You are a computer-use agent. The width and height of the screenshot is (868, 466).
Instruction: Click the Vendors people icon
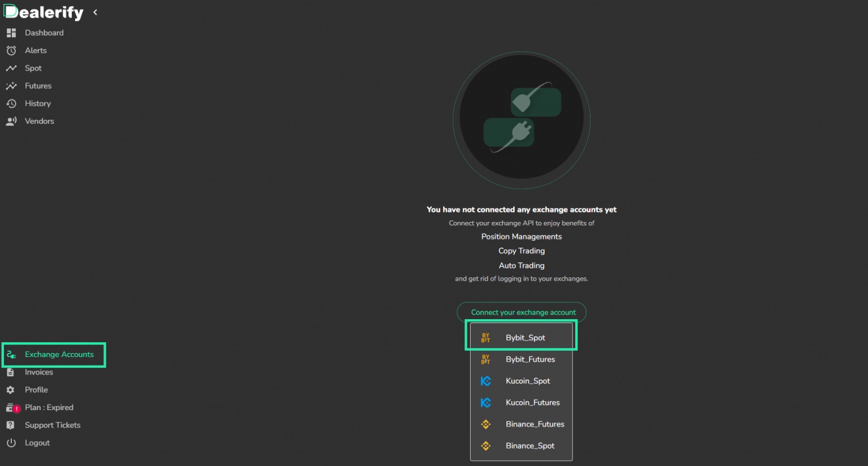point(11,121)
